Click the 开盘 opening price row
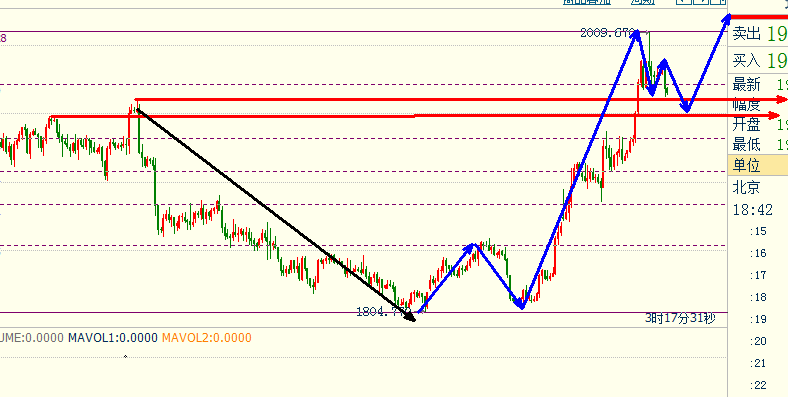The image size is (788, 397). click(759, 124)
